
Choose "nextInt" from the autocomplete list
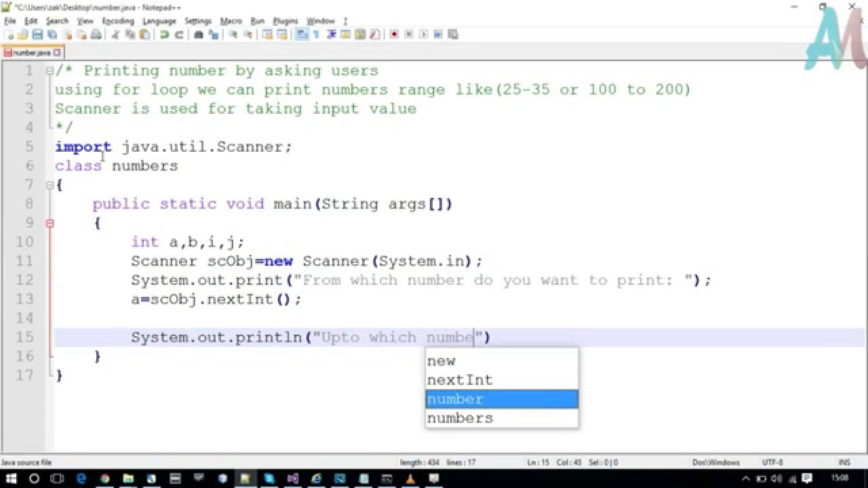[x=502, y=380]
